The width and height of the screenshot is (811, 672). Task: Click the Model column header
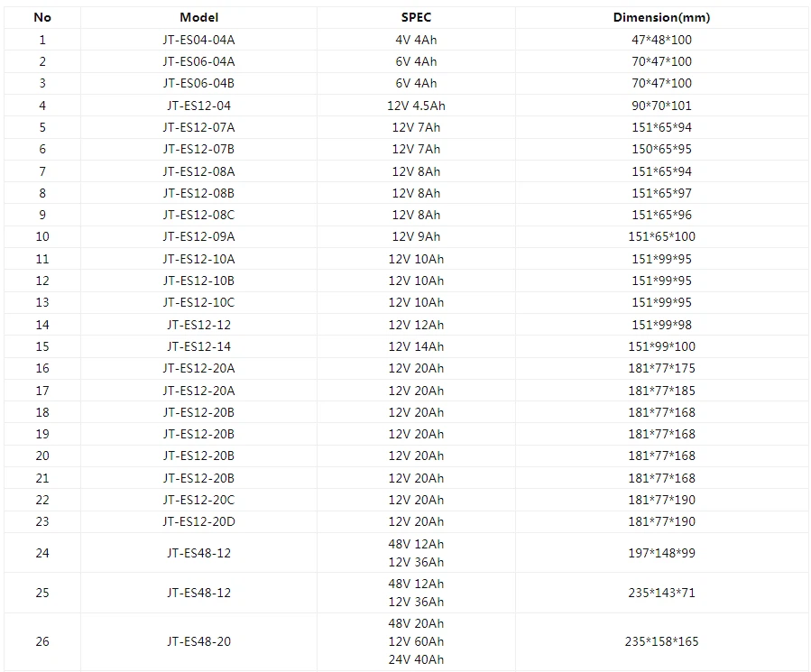[x=198, y=17]
